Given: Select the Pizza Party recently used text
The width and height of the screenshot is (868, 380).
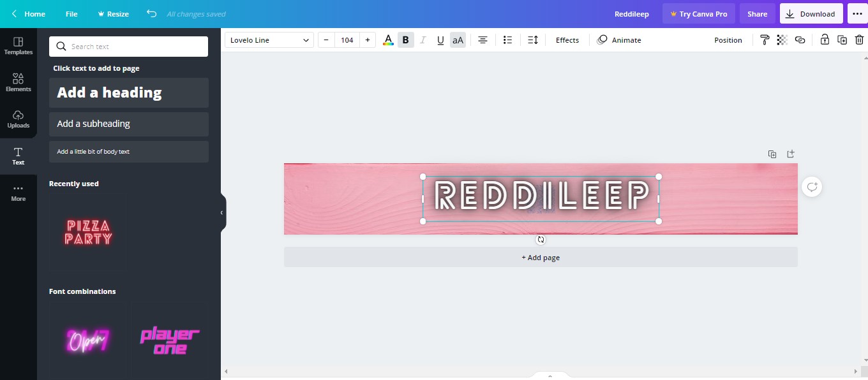Looking at the screenshot, I should tap(88, 232).
